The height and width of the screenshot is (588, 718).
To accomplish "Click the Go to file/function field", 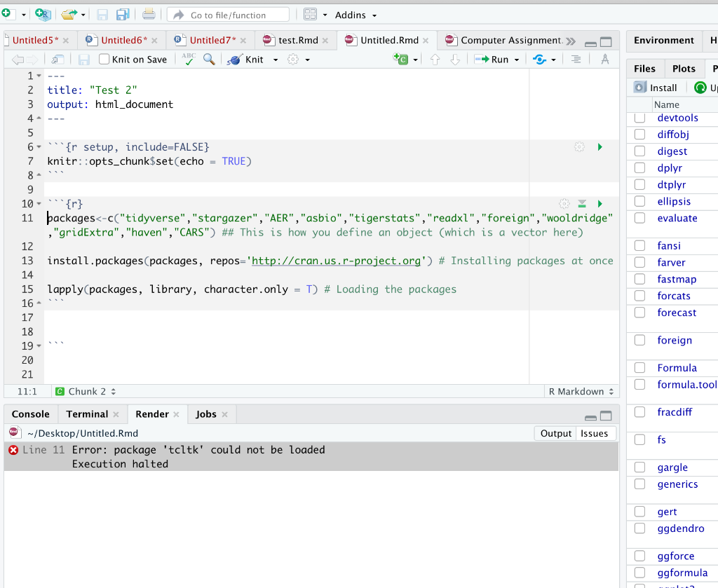I will pyautogui.click(x=228, y=15).
